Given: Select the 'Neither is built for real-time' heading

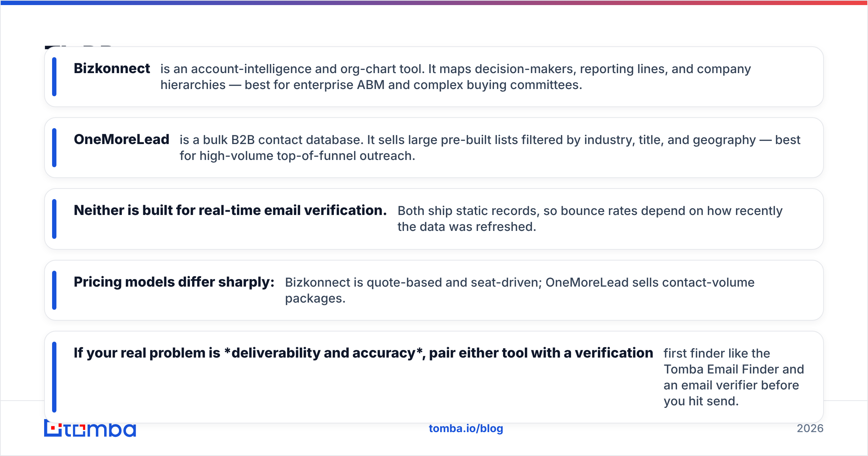Looking at the screenshot, I should tap(230, 210).
